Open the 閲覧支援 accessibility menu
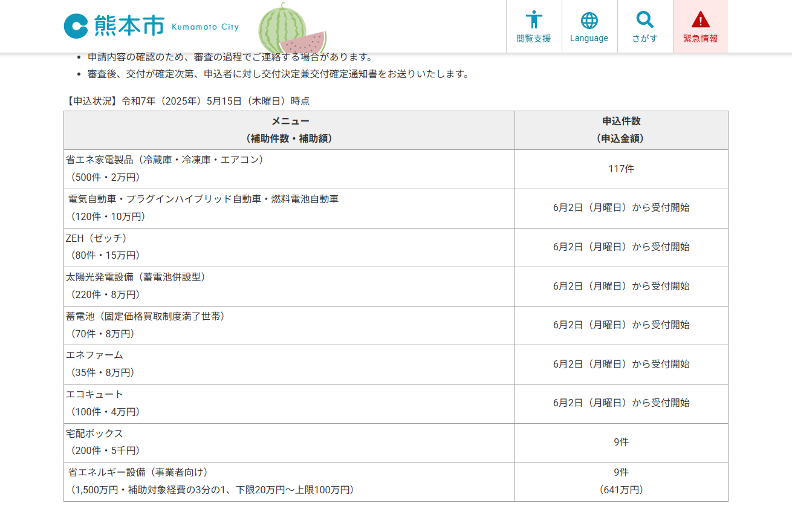The width and height of the screenshot is (792, 532). [x=534, y=27]
